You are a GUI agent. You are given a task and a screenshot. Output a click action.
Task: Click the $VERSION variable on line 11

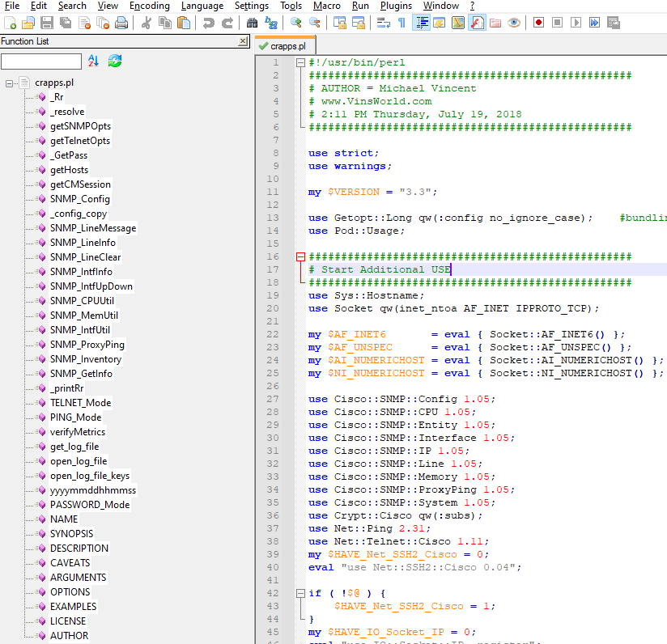click(354, 192)
